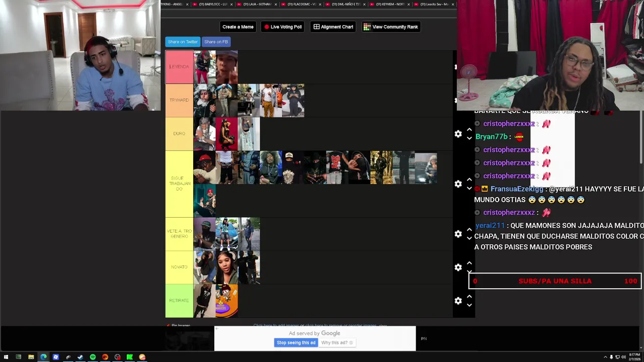Click chat message from FransuaEzekigg
The width and height of the screenshot is (644, 362).
558,194
